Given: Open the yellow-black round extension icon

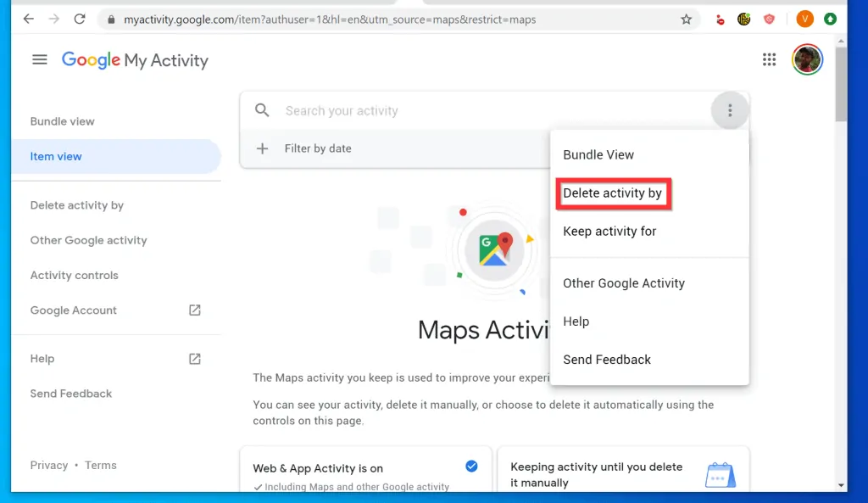Looking at the screenshot, I should click(744, 20).
